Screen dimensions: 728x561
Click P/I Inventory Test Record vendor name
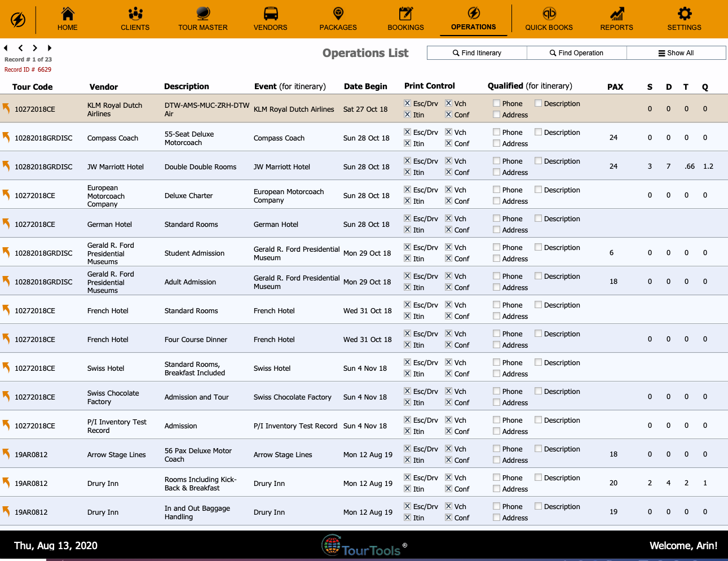117,426
